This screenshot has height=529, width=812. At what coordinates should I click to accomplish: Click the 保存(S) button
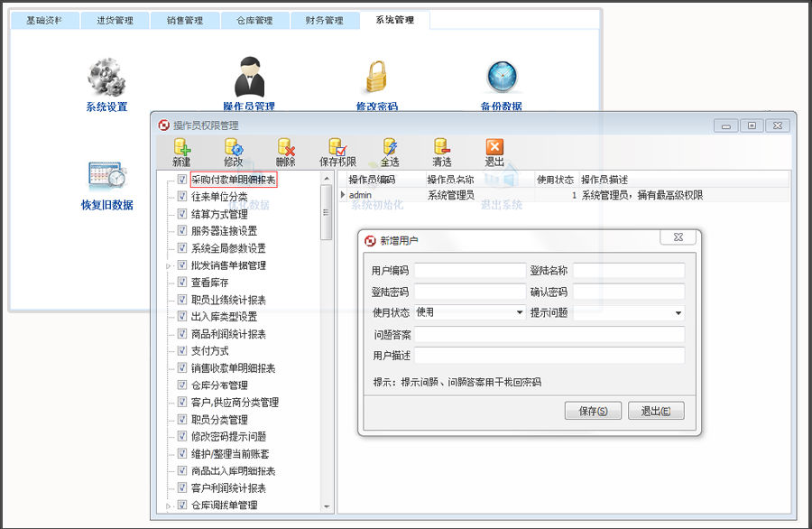click(593, 411)
